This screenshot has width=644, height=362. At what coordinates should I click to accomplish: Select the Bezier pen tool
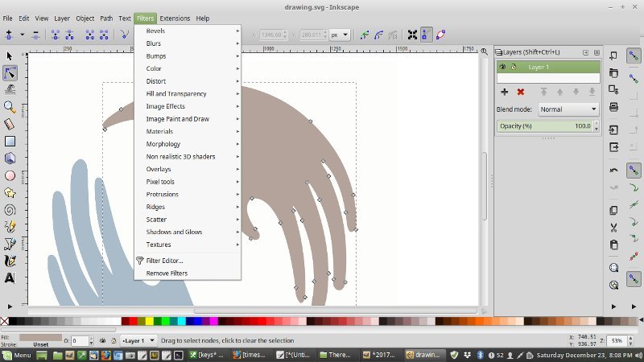point(10,244)
